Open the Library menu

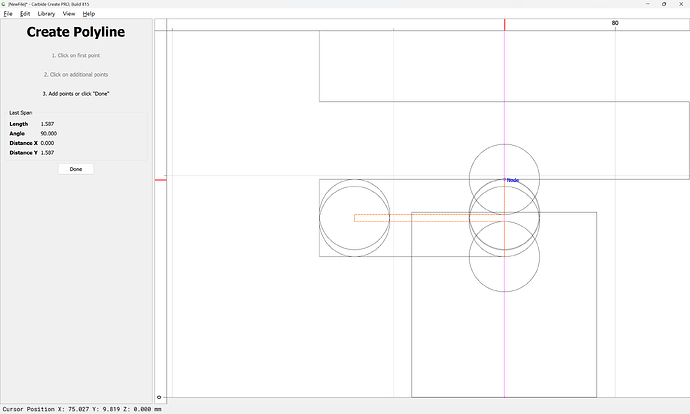[x=46, y=14]
